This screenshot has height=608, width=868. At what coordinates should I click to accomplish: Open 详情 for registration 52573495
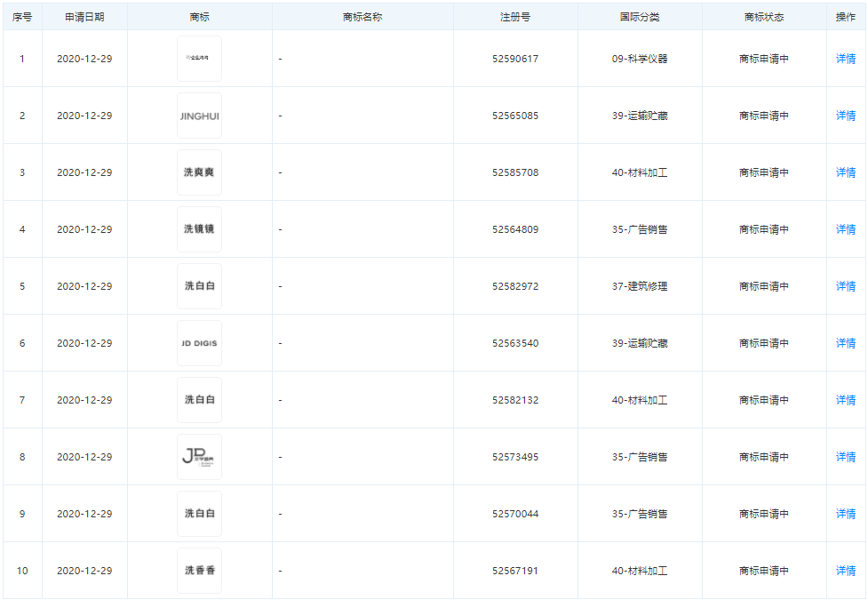845,457
